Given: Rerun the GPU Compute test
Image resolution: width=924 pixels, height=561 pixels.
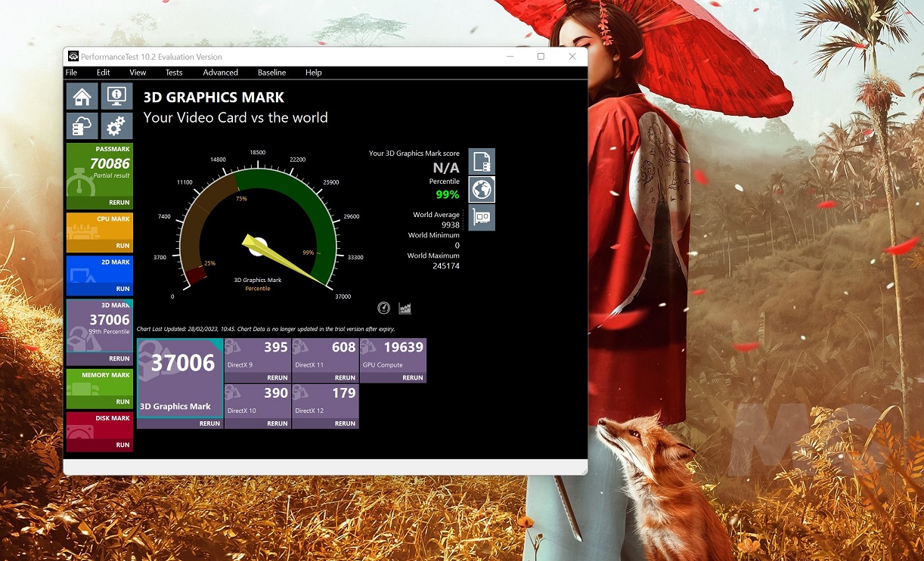Looking at the screenshot, I should pyautogui.click(x=412, y=377).
